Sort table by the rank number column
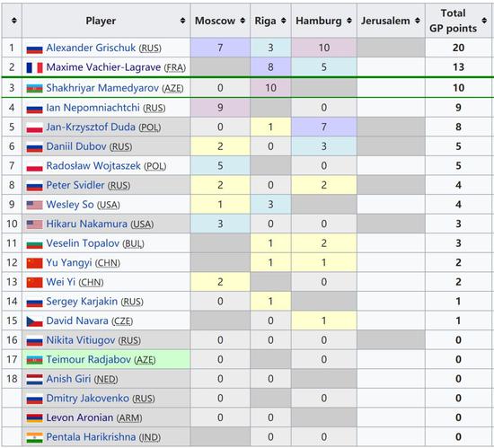This screenshot has width=494, height=448. 13,21
